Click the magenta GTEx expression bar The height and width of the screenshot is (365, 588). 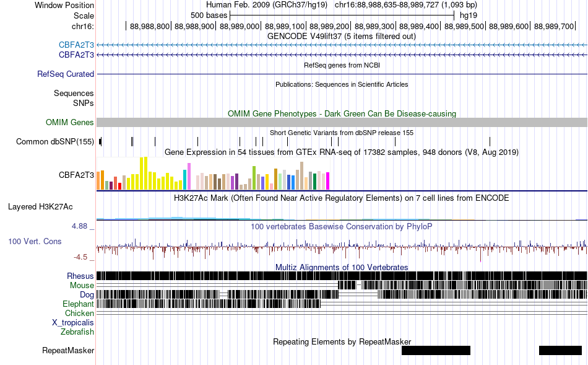[328, 180]
